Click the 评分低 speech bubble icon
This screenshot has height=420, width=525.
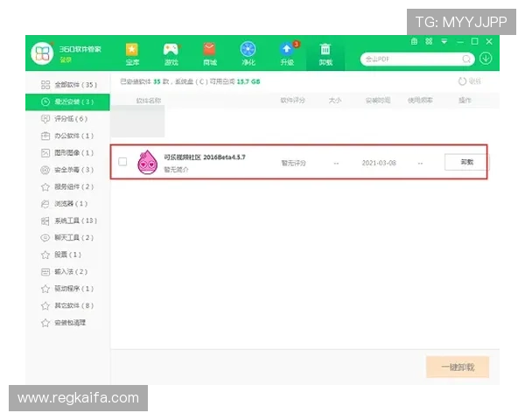click(45, 119)
